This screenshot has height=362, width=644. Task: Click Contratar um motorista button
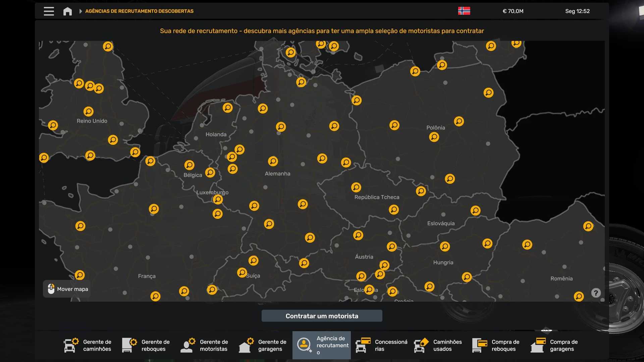[x=322, y=316]
